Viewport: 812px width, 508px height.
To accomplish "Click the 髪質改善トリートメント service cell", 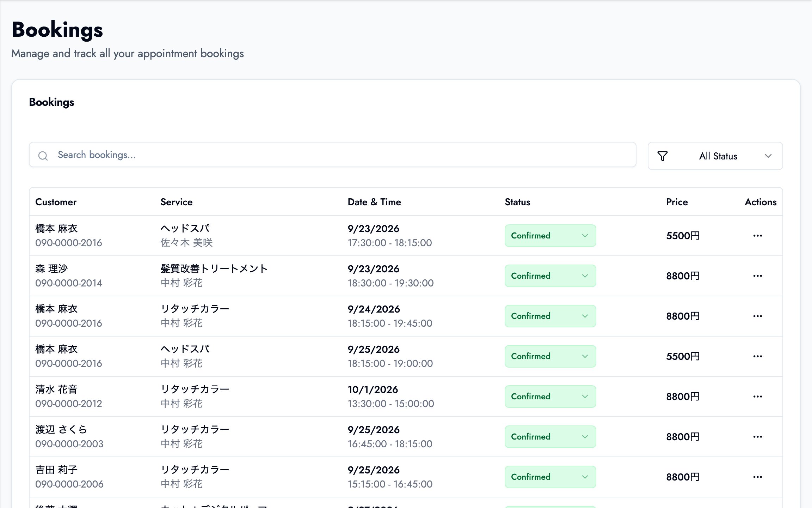I will (214, 269).
